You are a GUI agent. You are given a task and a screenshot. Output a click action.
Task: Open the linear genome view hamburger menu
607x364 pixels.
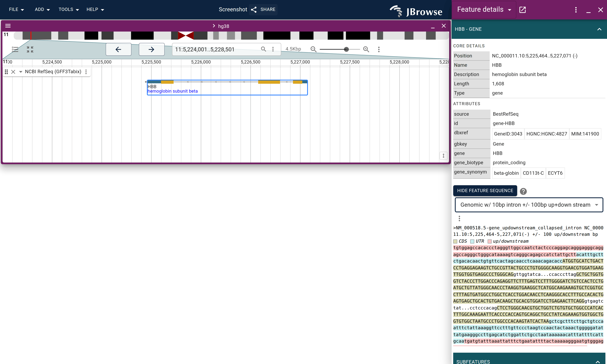click(8, 26)
